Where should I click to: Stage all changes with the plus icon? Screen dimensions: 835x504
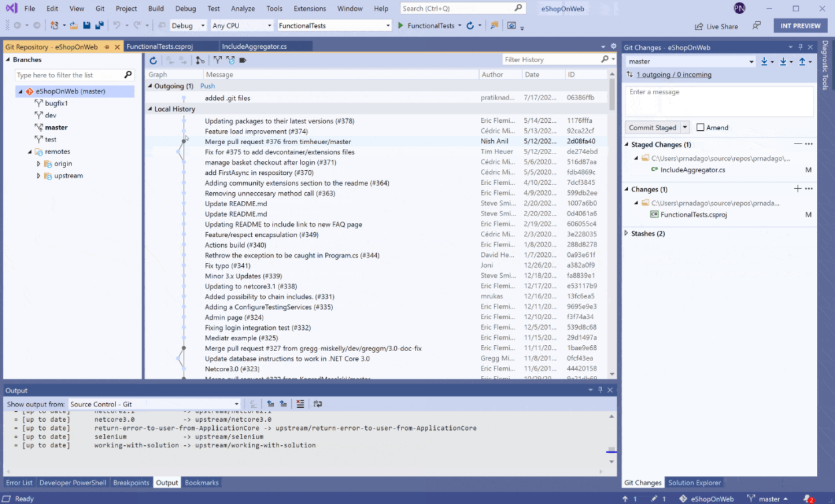coord(797,189)
